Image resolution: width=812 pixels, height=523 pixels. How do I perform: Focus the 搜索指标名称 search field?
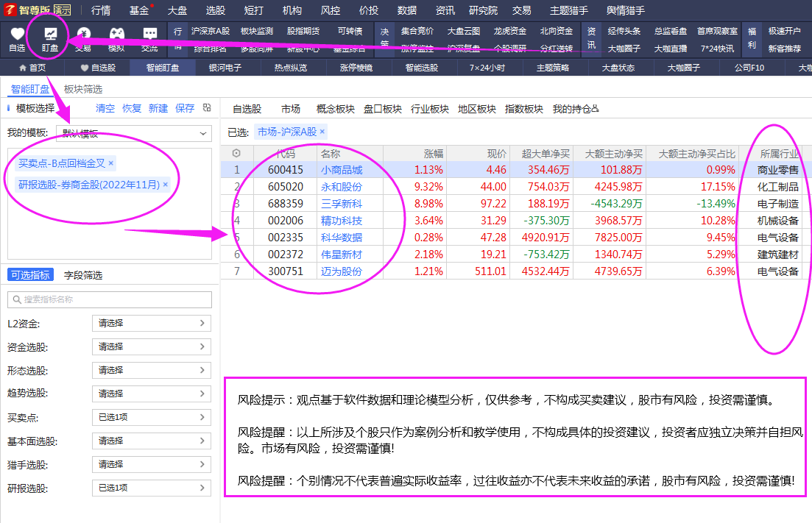coord(110,299)
